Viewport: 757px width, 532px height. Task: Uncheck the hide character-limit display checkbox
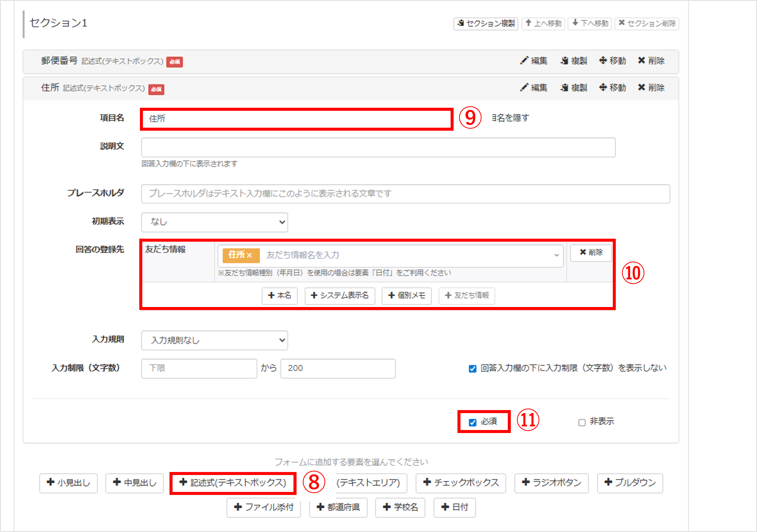point(472,368)
